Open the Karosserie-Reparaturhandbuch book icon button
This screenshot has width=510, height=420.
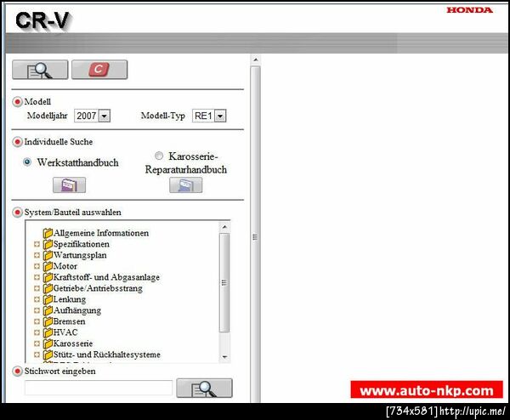185,185
